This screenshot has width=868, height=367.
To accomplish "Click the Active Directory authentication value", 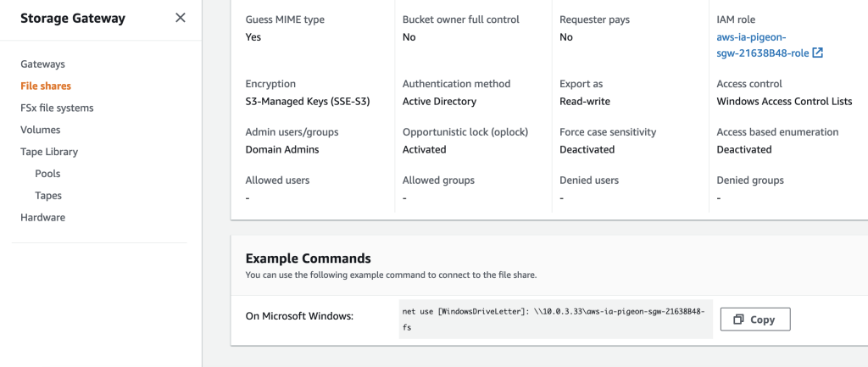I will click(x=439, y=102).
